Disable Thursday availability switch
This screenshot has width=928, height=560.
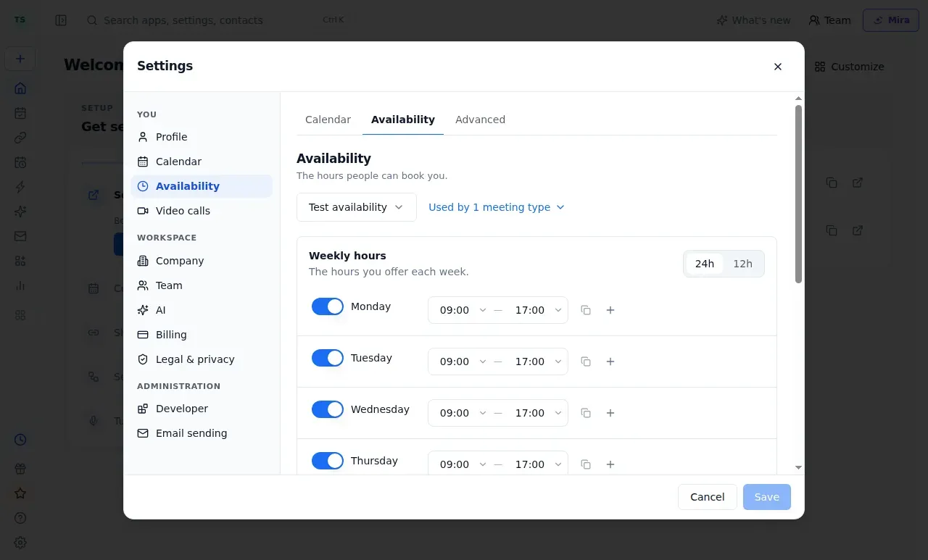click(328, 461)
